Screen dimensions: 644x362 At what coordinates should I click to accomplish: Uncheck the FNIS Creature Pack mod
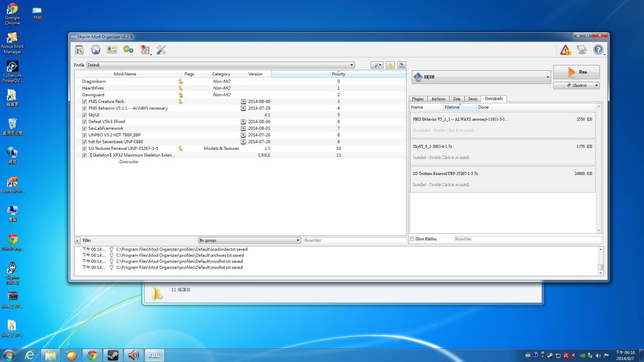(85, 102)
